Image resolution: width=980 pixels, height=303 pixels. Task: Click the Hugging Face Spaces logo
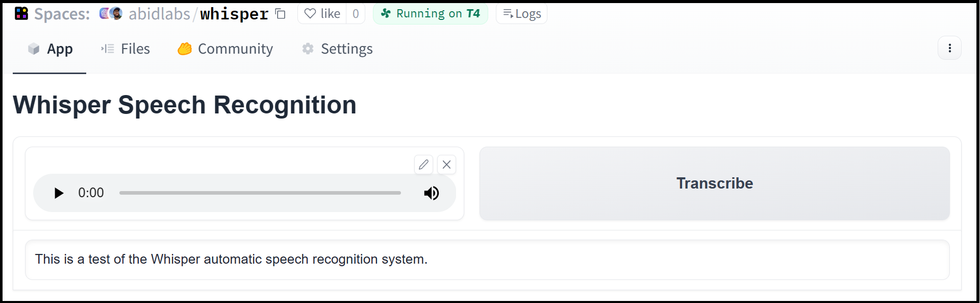(21, 14)
